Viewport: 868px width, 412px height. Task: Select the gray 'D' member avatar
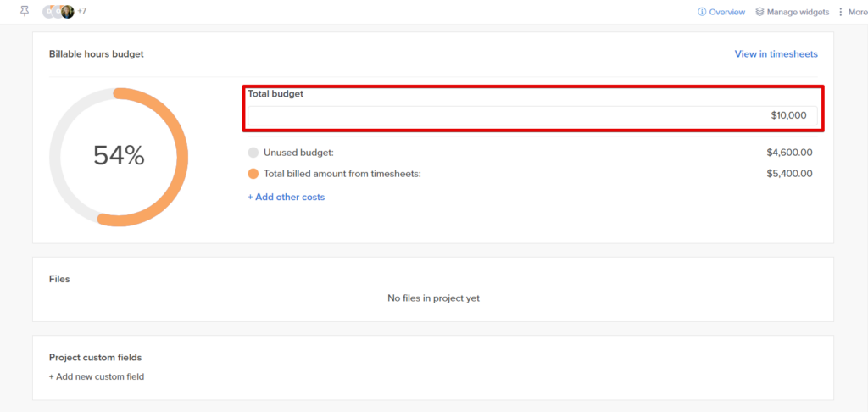tap(48, 12)
